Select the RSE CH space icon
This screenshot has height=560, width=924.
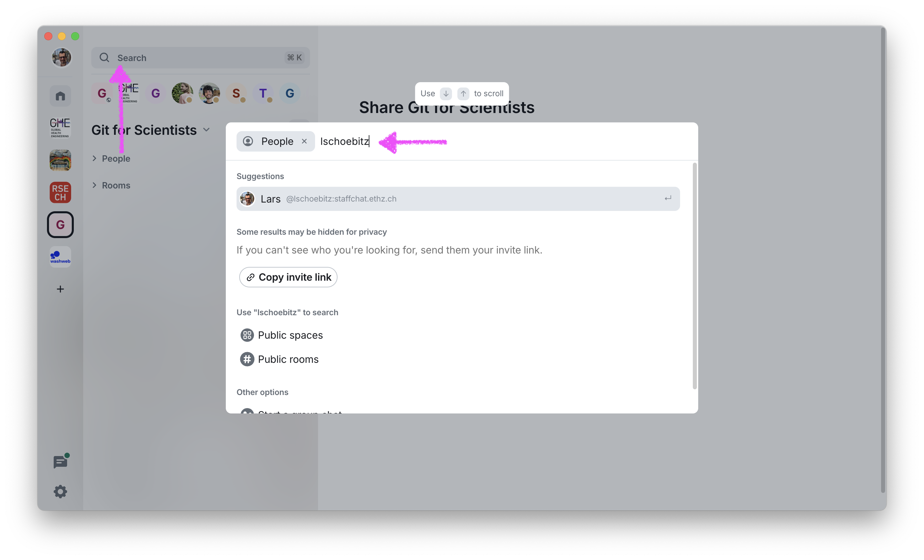coord(60,193)
